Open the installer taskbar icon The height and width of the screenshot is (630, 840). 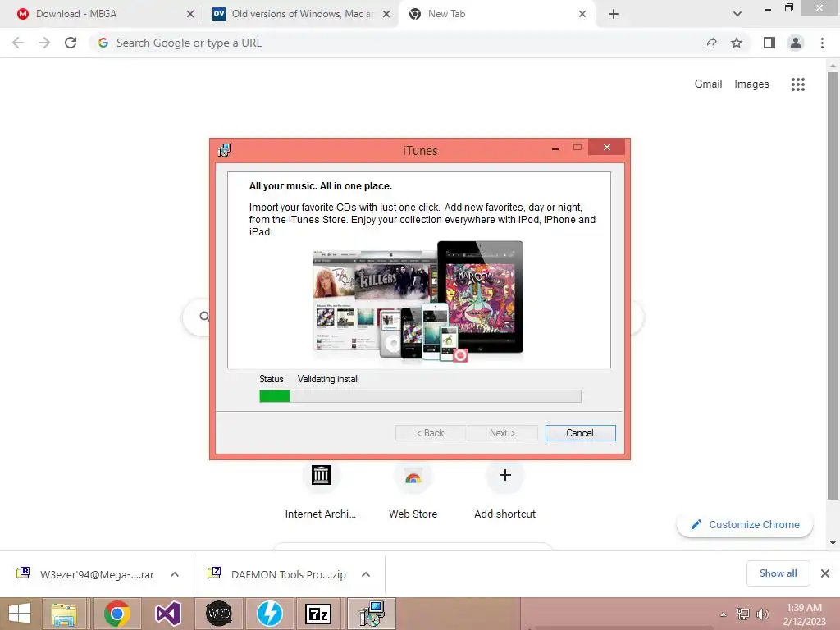tap(372, 614)
